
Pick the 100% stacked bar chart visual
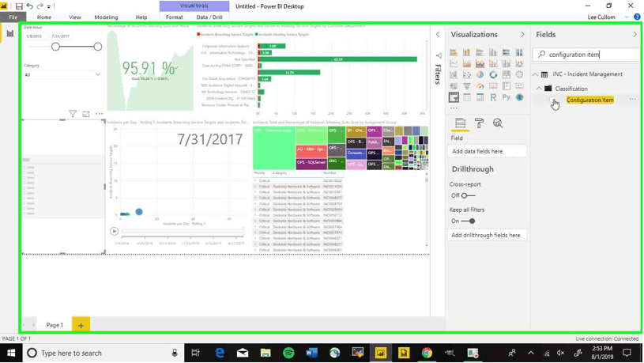click(x=506, y=52)
